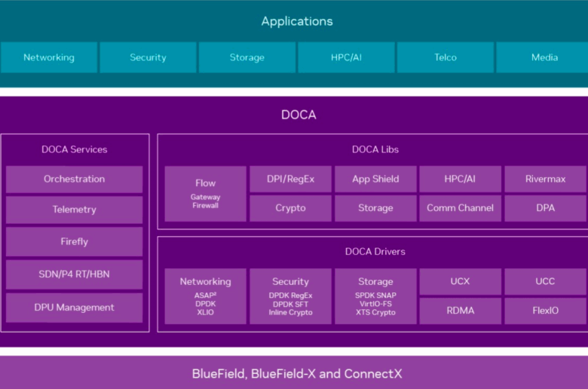Viewport: 588px width, 389px height.
Task: Select the Networking ASAP² DPDK XLIO driver block
Action: [x=206, y=296]
